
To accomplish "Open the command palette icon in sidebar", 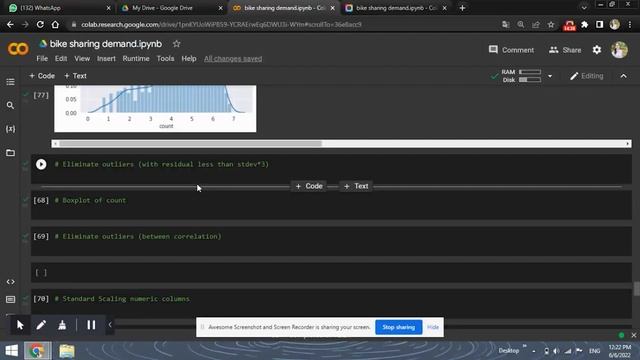I will pyautogui.click(x=10, y=300).
